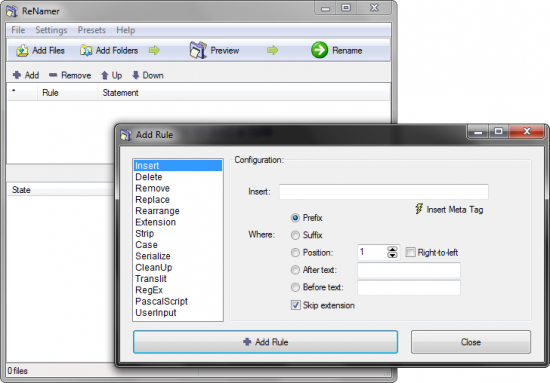
Task: Select the Suffix radio button
Action: [295, 235]
